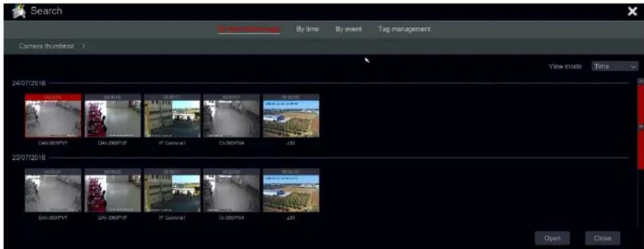Select the pink chairs thumbnail under 24/07/2016

tap(113, 116)
